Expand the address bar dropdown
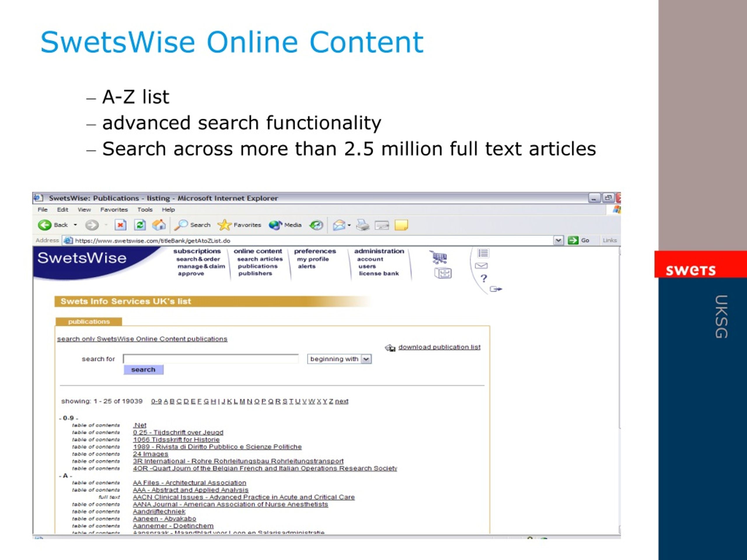This screenshot has width=747, height=560. [558, 240]
